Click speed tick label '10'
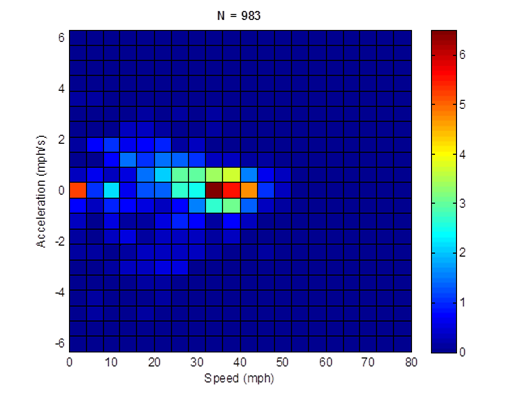 pyautogui.click(x=111, y=362)
